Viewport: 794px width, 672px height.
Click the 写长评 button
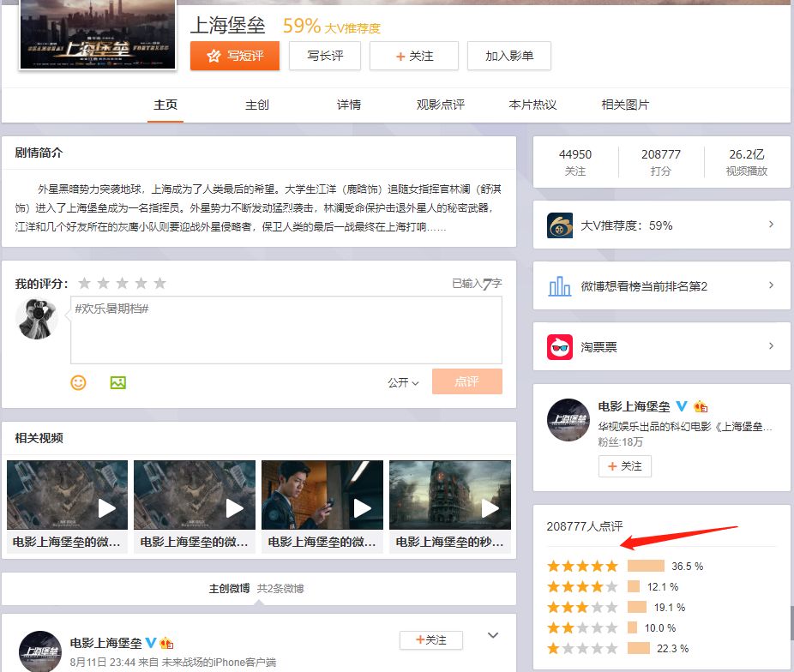point(325,56)
